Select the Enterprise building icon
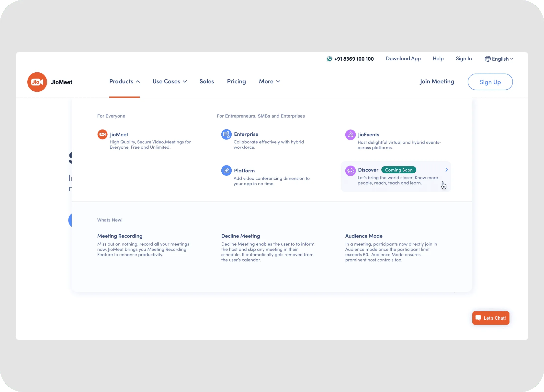Viewport: 544px width, 392px height. 226,134
